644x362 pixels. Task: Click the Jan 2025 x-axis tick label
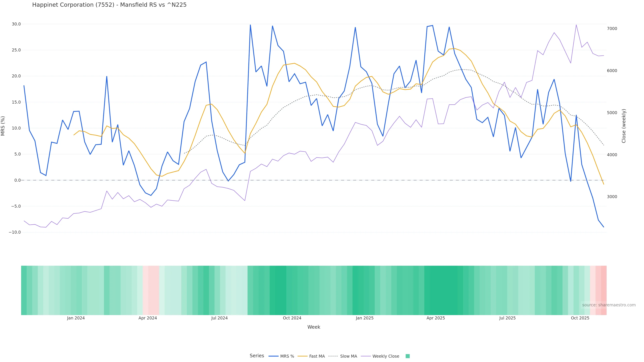tap(364, 318)
